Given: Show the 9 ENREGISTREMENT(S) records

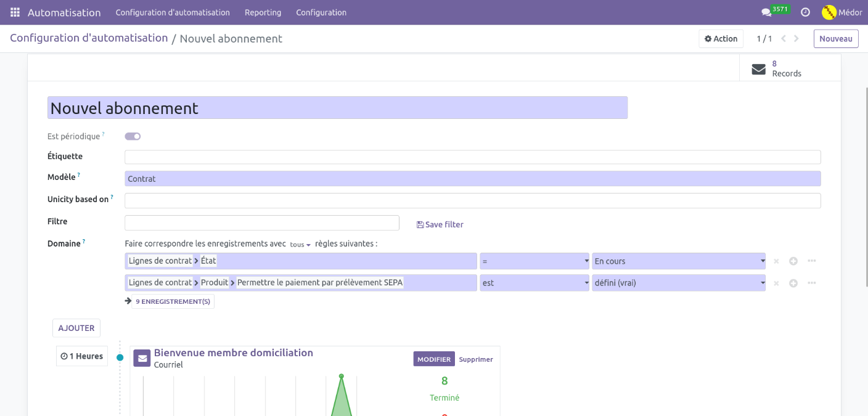Looking at the screenshot, I should 173,301.
